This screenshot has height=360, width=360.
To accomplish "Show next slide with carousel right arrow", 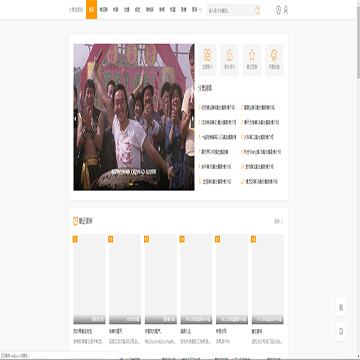I will pyautogui.click(x=192, y=118).
